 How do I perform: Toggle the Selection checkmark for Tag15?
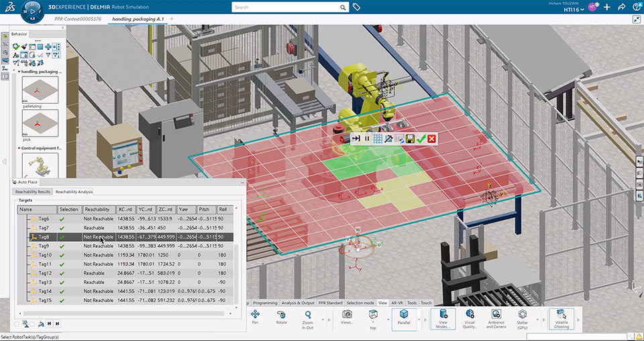(x=62, y=300)
